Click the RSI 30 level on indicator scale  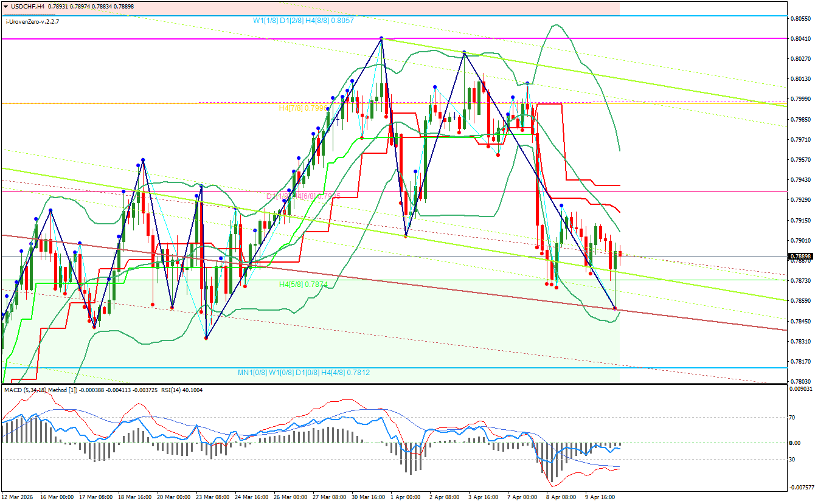click(x=793, y=460)
